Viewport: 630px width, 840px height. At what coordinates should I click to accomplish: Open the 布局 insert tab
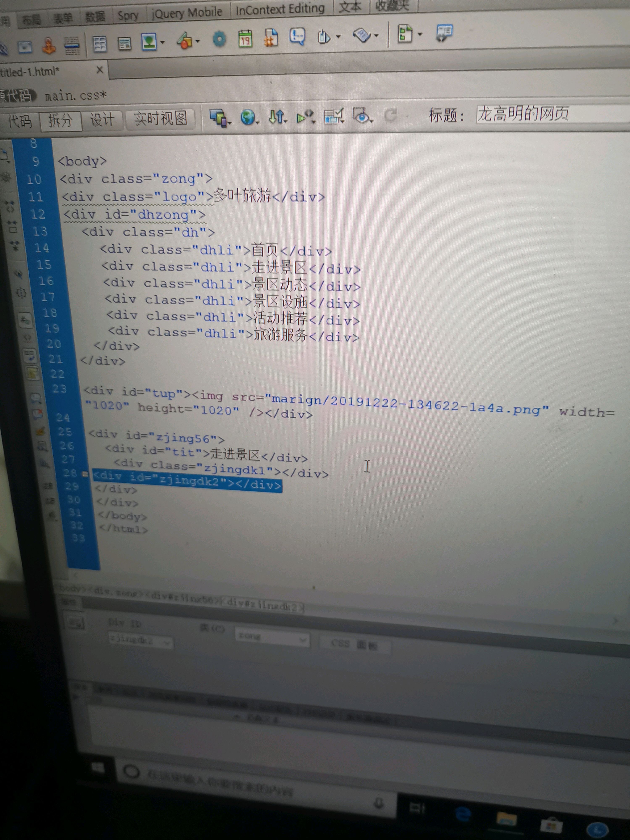click(31, 19)
